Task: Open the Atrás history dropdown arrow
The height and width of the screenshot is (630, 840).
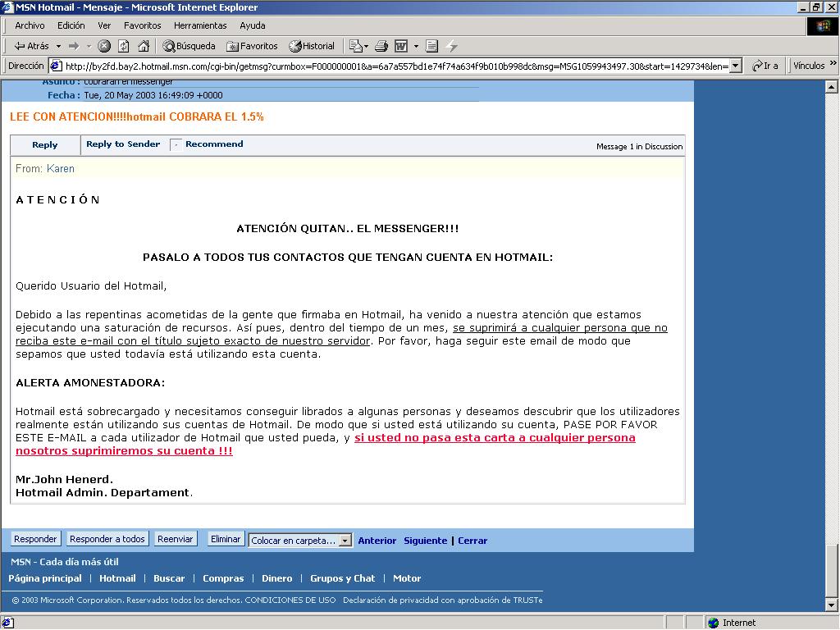Action: (x=58, y=46)
